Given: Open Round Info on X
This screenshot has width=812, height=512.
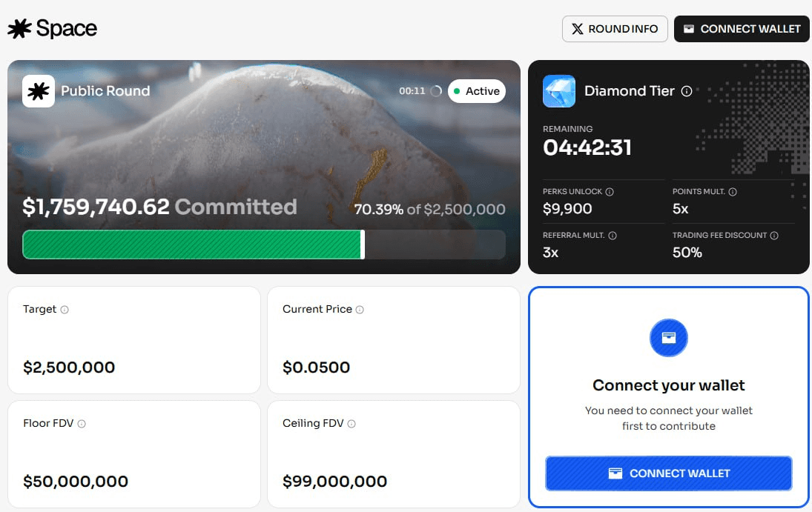Looking at the screenshot, I should pos(615,29).
